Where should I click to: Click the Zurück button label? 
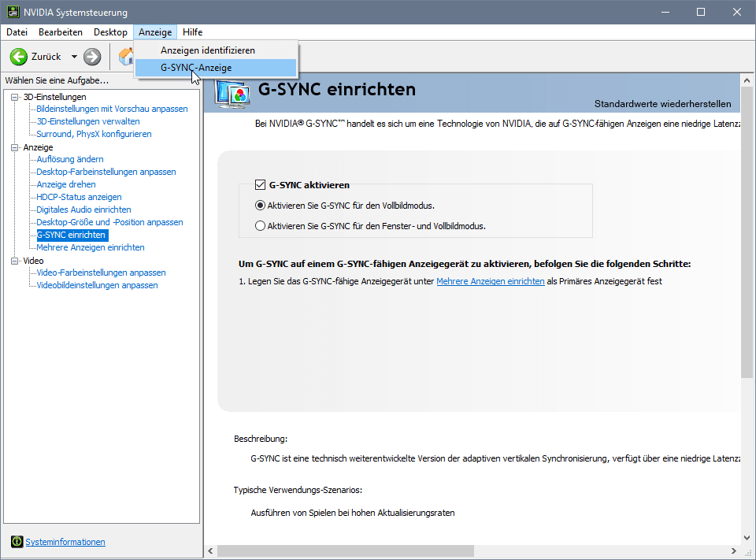point(46,57)
